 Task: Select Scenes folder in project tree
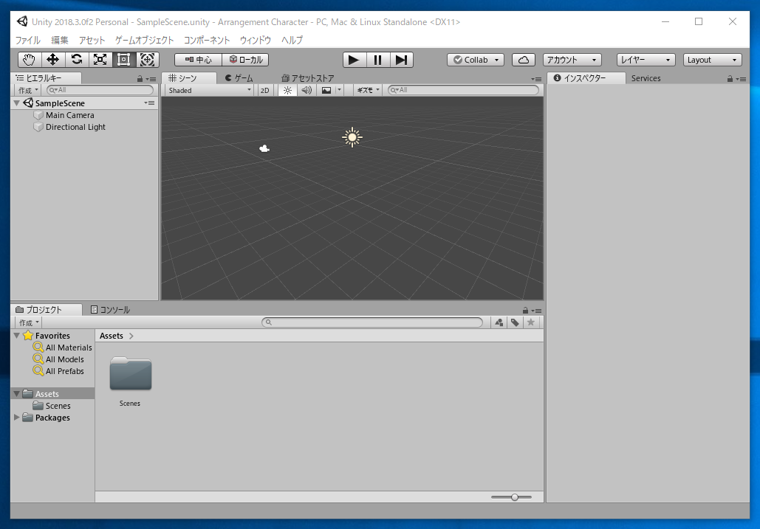pyautogui.click(x=58, y=406)
